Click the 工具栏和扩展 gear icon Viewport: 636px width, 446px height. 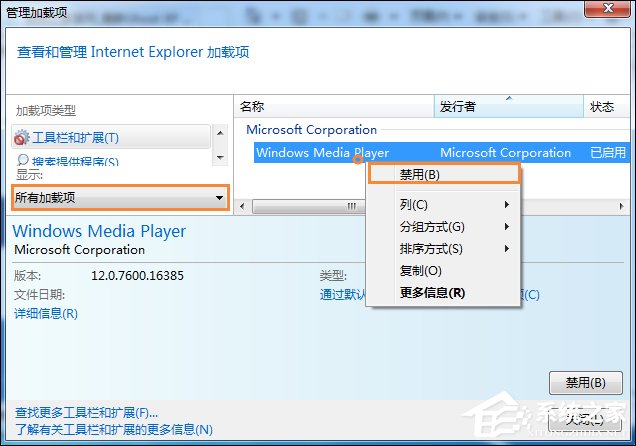tap(22, 138)
